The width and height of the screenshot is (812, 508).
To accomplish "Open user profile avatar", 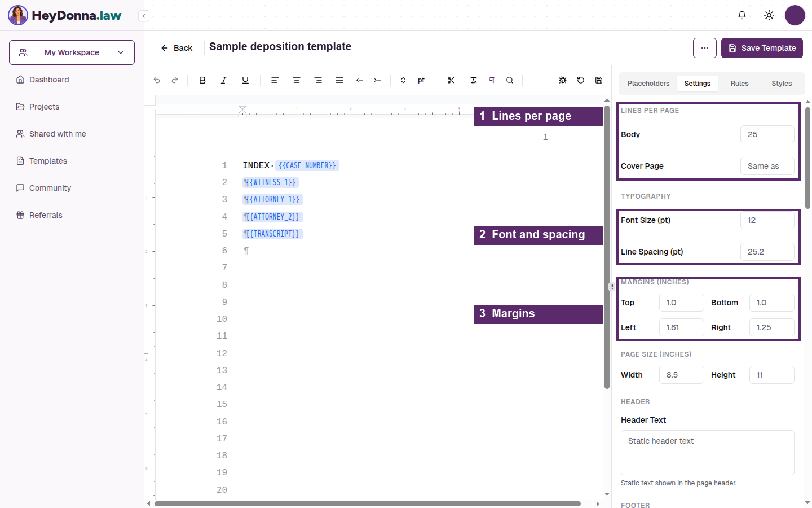I will (795, 15).
